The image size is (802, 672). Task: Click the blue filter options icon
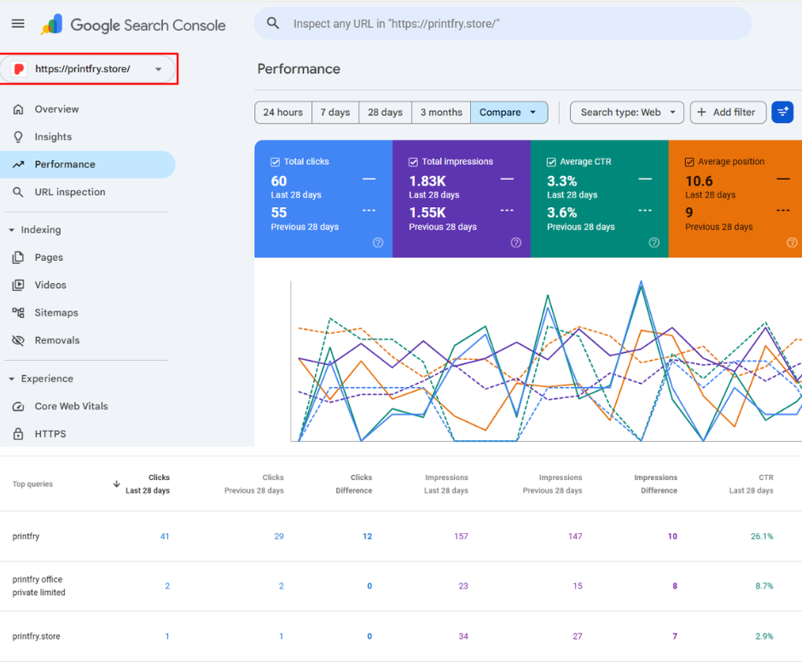pos(782,113)
